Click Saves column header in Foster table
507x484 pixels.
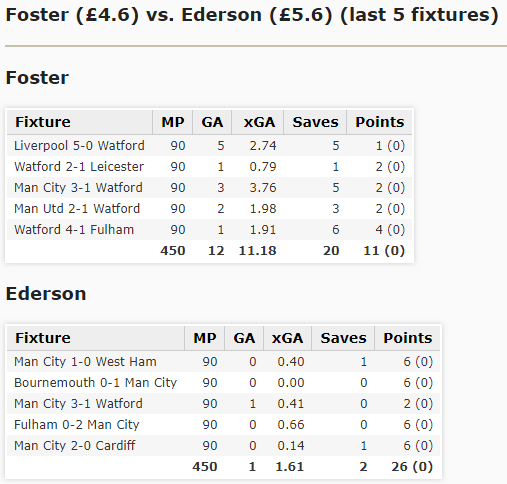pos(315,122)
